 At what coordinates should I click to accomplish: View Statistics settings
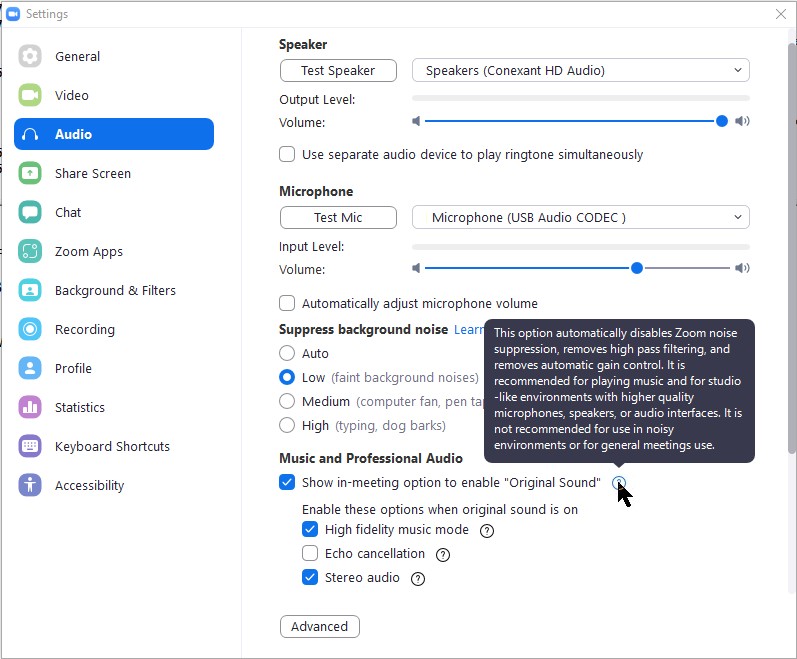(x=114, y=407)
